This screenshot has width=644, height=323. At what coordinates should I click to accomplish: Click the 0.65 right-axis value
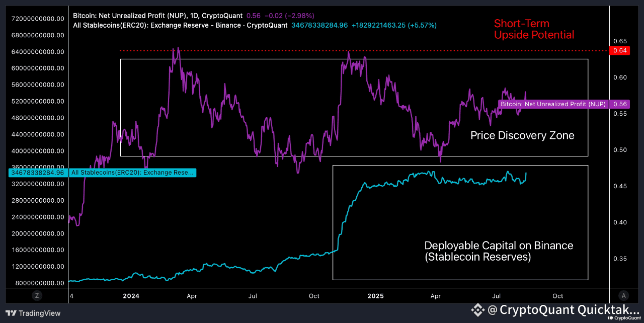click(x=620, y=41)
